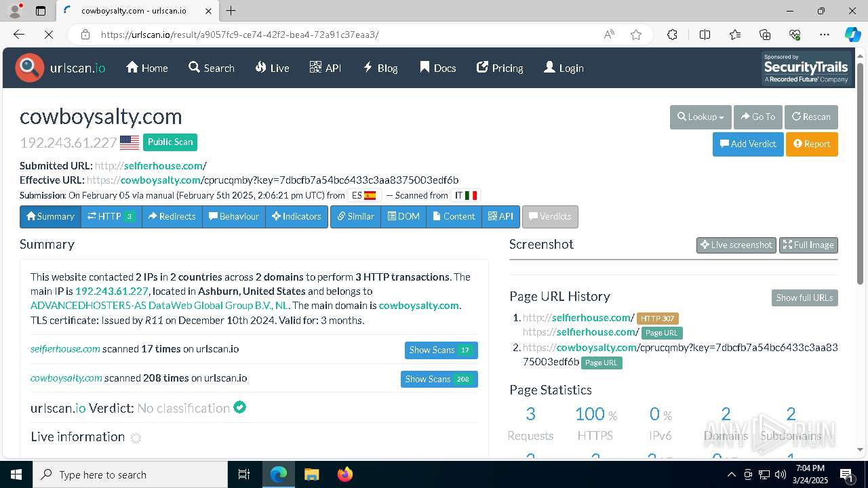Click the greyed Verdicts button
Screen dimensions: 868x488
click(x=550, y=216)
